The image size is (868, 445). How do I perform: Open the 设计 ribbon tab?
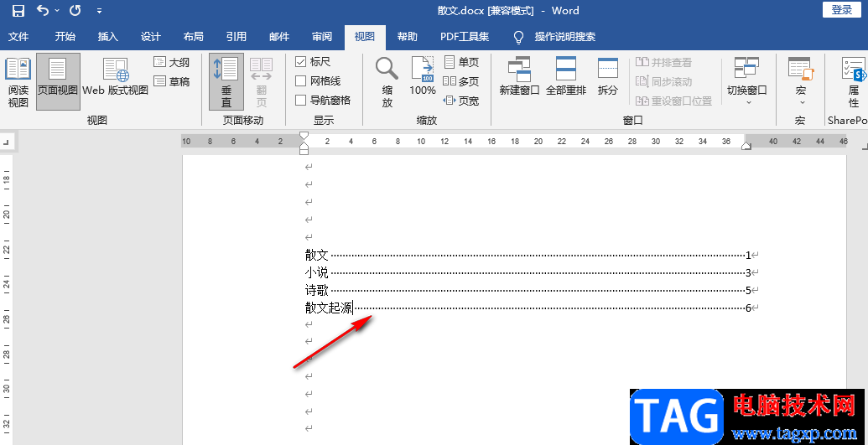click(151, 37)
